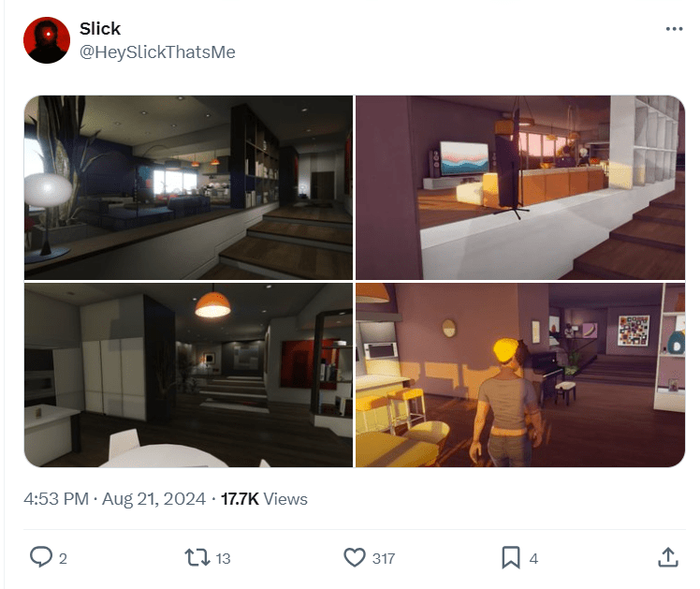
Task: Open the top-right stylized living room image
Action: pos(520,187)
